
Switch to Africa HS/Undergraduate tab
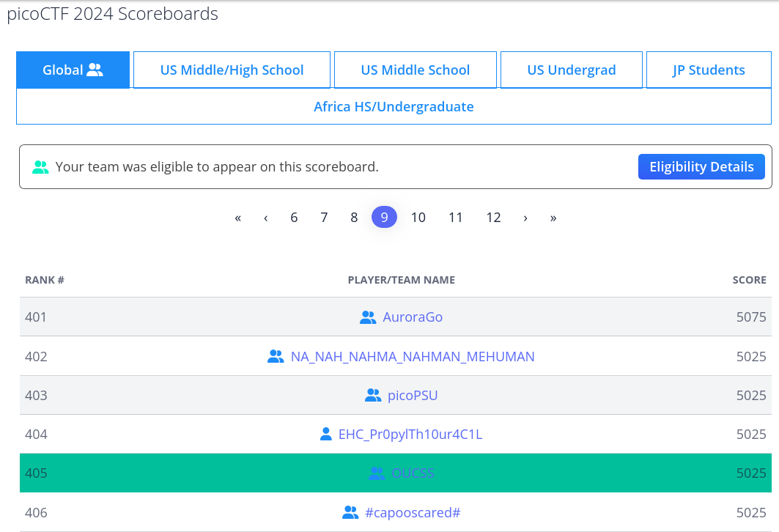394,107
